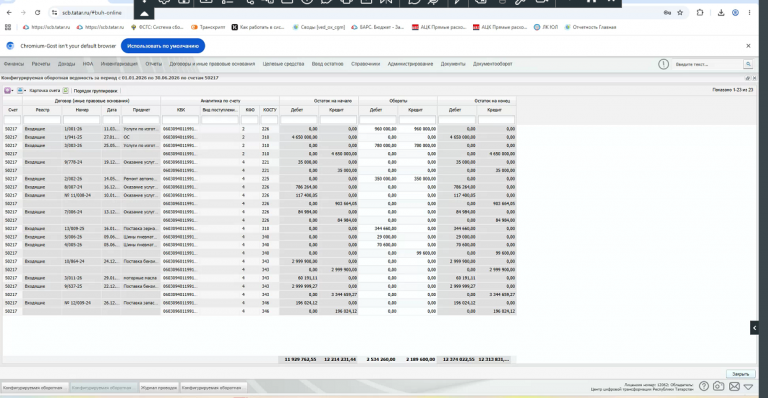Screen dimensions: 768x398
Task: Open the Администрирование menu
Action: tap(410, 64)
